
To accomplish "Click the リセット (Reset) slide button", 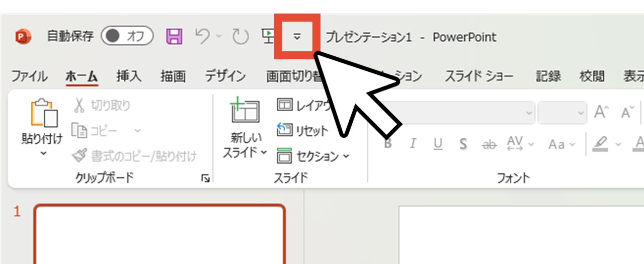I will 302,131.
